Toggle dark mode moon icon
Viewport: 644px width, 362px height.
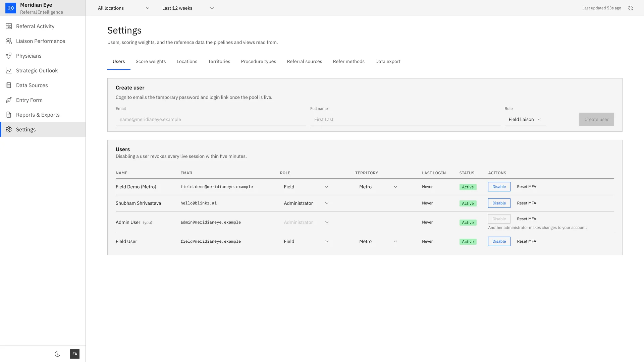(57, 354)
